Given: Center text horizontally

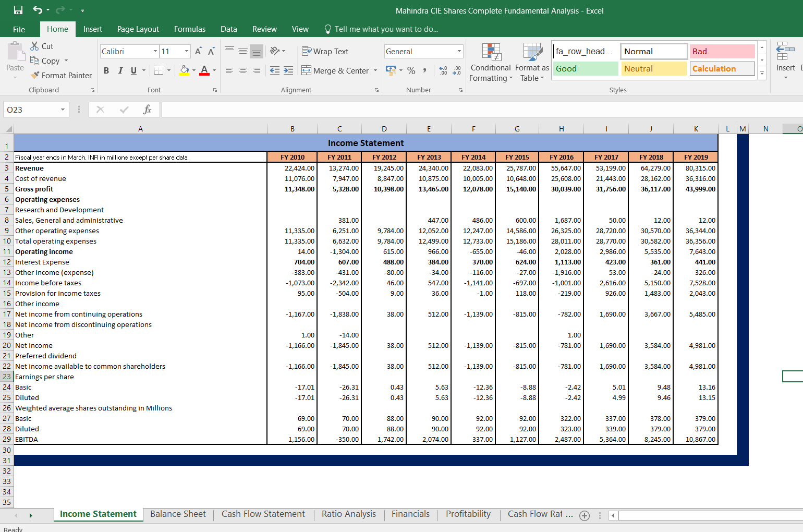Looking at the screenshot, I should point(243,70).
